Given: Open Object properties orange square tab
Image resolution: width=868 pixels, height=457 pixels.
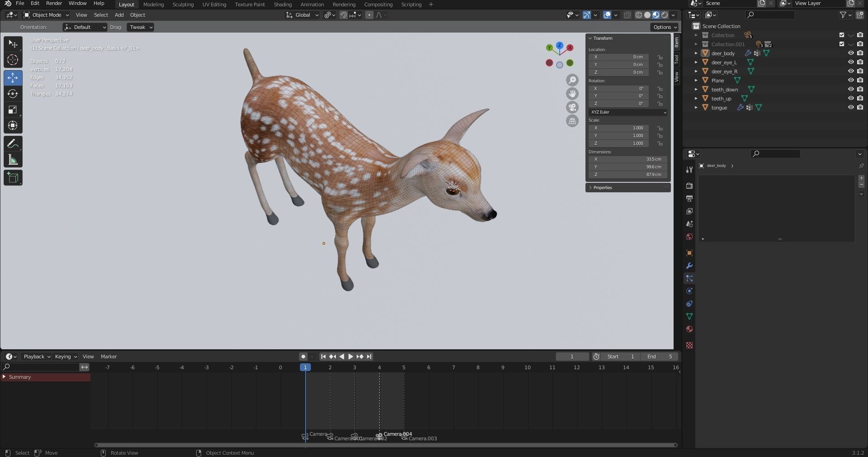Looking at the screenshot, I should click(x=689, y=253).
